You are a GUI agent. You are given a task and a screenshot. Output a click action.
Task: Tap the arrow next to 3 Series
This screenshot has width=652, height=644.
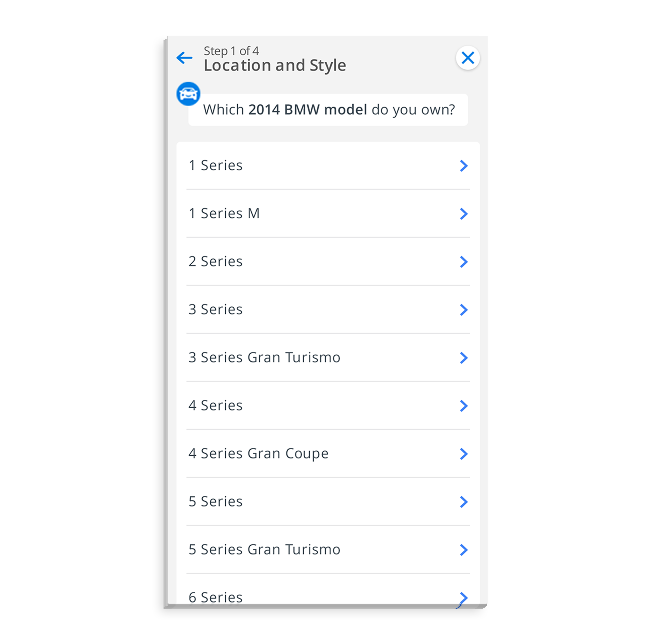tap(464, 310)
